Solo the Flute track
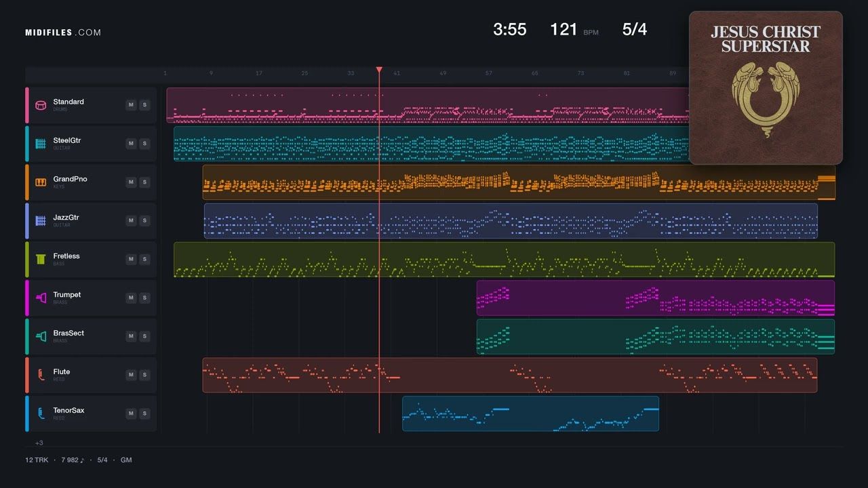 144,375
